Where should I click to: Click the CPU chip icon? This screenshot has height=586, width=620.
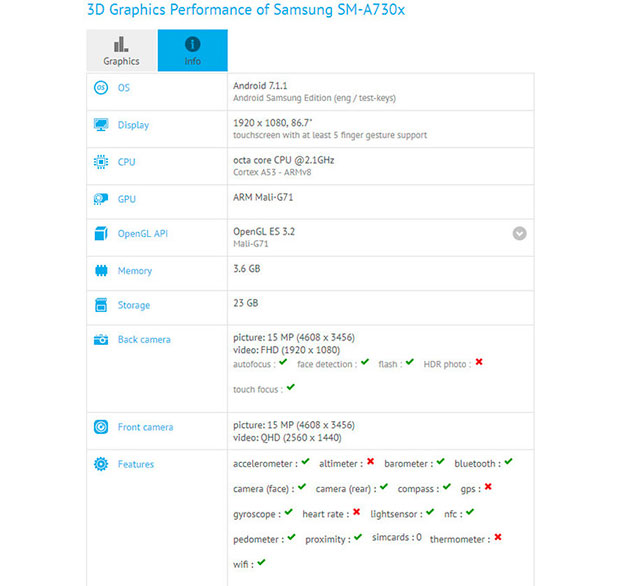(101, 162)
